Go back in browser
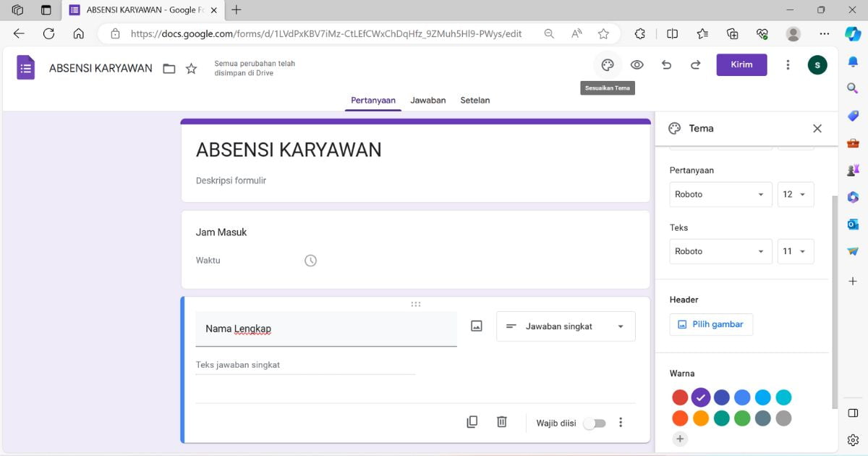 click(19, 33)
